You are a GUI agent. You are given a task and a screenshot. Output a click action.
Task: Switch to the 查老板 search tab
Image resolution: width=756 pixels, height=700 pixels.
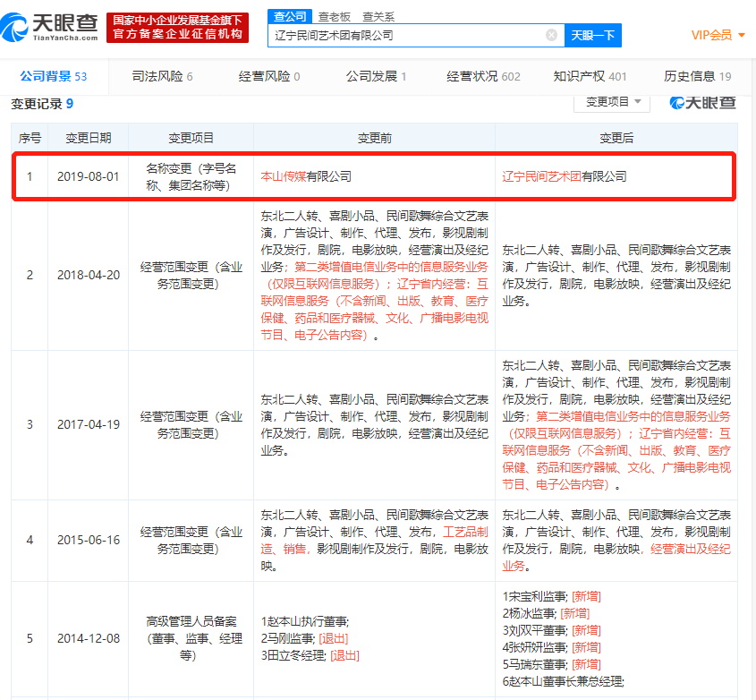334,17
